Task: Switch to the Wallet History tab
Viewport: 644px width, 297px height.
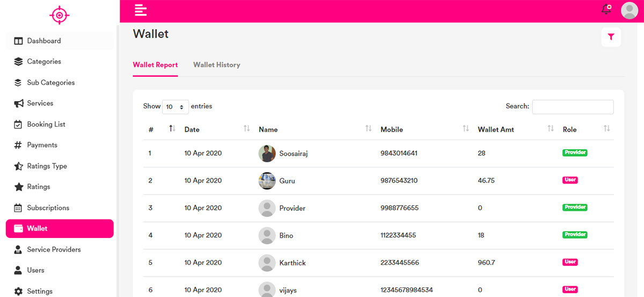Action: coord(216,65)
